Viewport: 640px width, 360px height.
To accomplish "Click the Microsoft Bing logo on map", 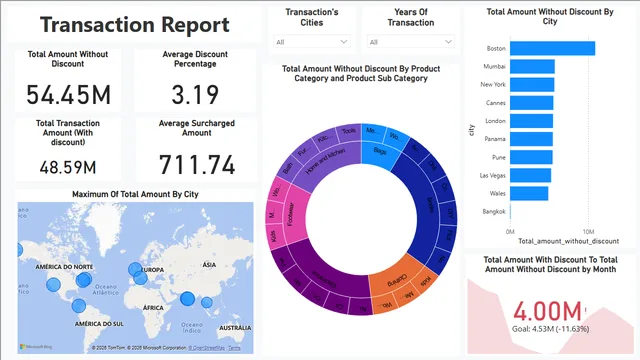I will [36, 347].
